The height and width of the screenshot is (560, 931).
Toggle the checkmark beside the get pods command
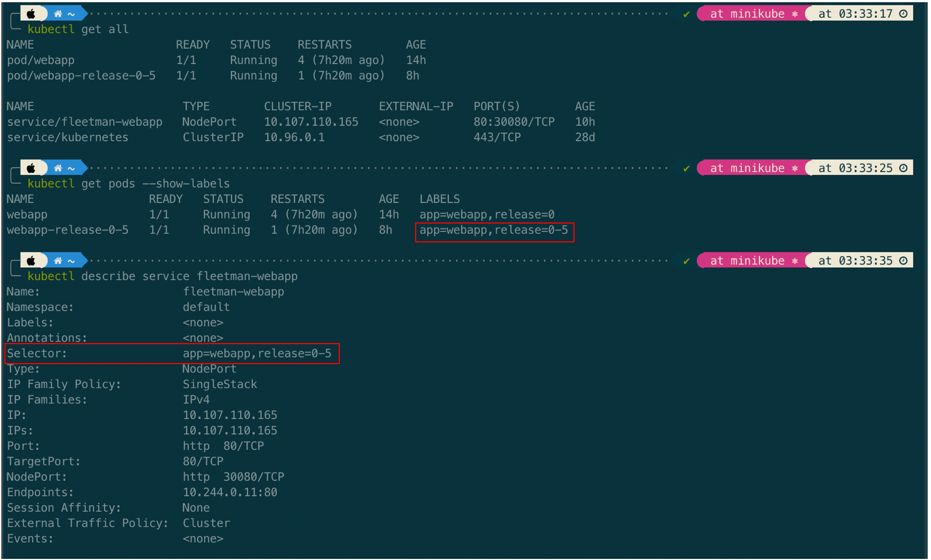coord(686,169)
